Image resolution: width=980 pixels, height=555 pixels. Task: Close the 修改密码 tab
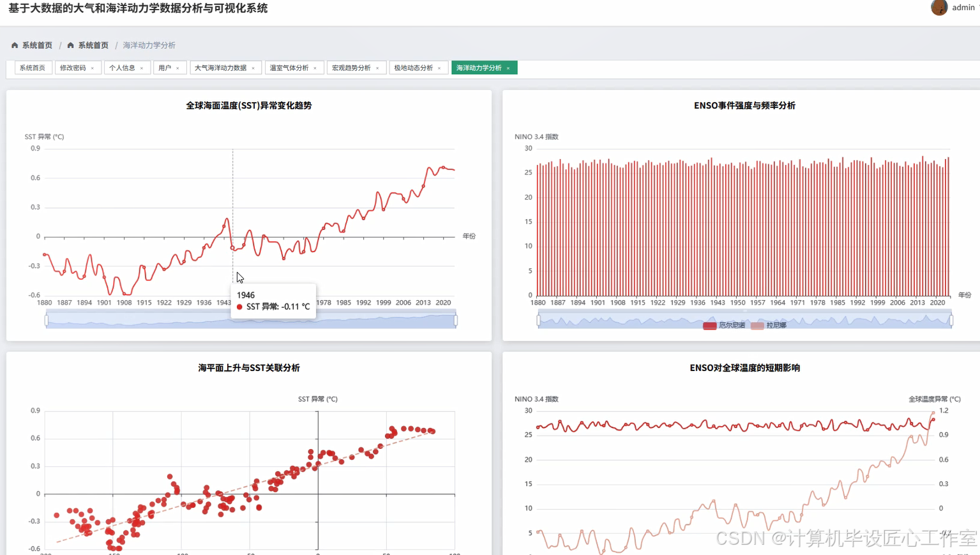pos(93,68)
